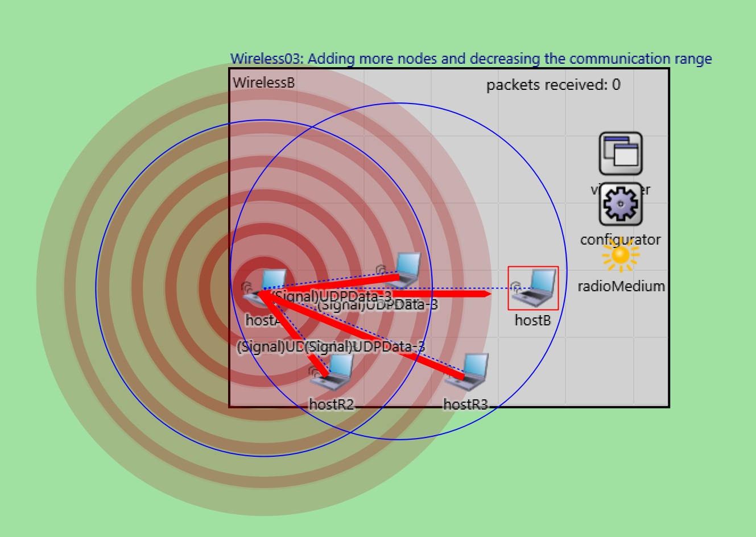Viewport: 756px width, 537px height.
Task: Click the WirelessB title label
Action: tap(262, 81)
